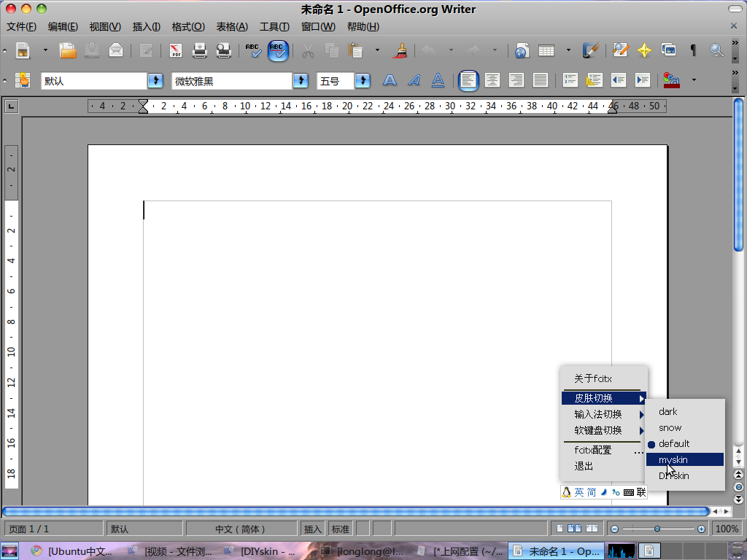This screenshot has height=560, width=747.
Task: Center the text
Action: point(492,80)
